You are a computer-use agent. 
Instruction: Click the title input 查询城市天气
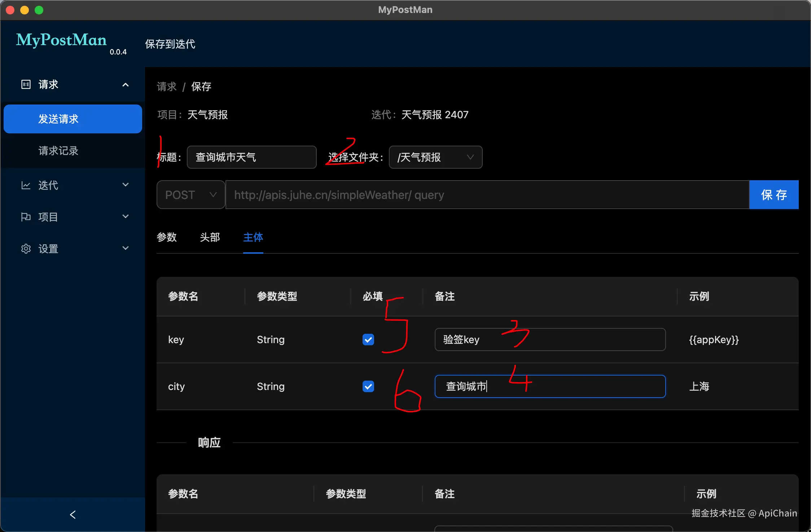(251, 157)
